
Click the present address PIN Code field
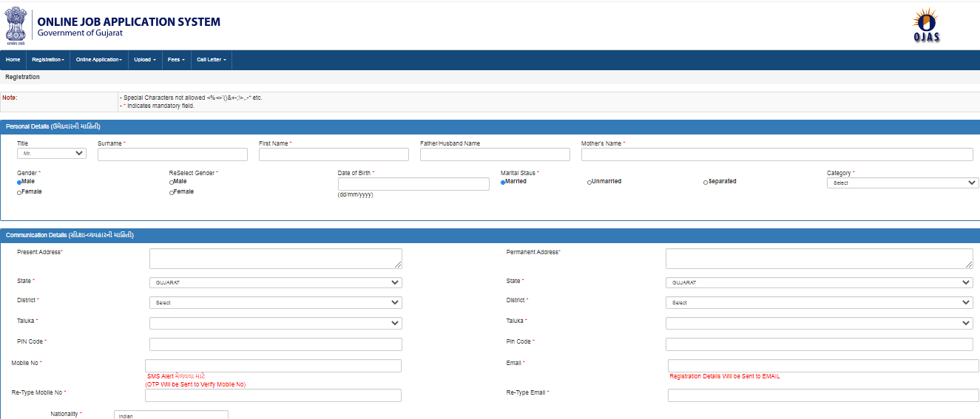click(x=276, y=344)
